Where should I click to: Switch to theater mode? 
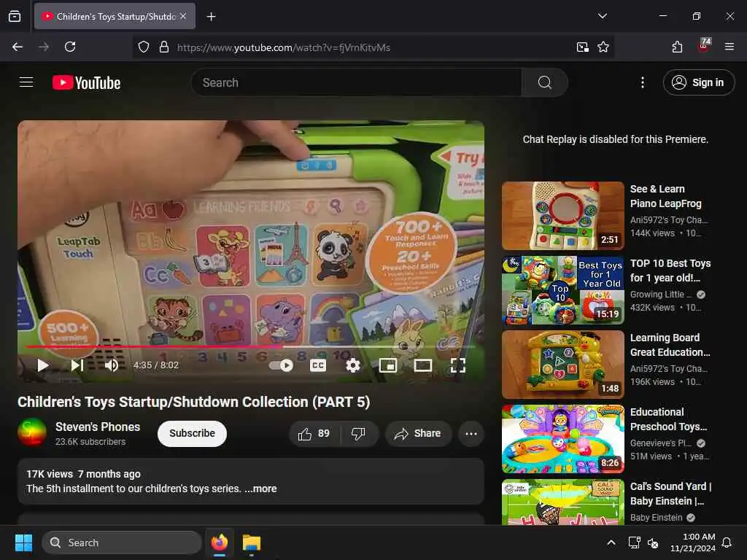pyautogui.click(x=423, y=365)
